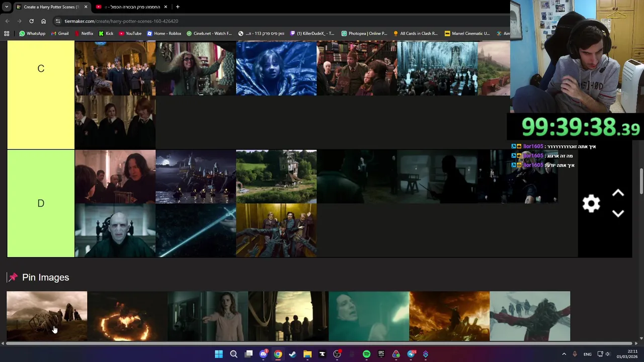Open Windows taskbar search

(233, 354)
